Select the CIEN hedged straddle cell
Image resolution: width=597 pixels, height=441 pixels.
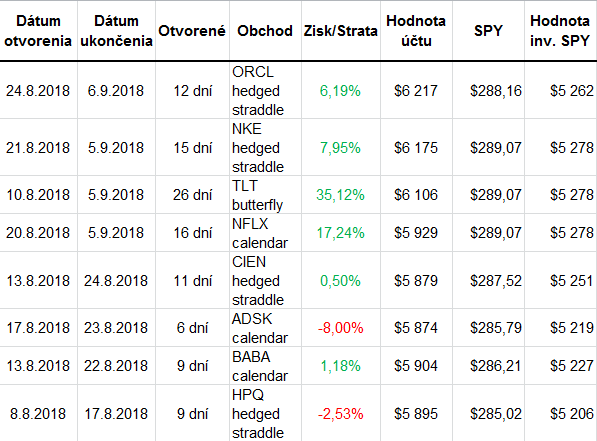[x=265, y=281]
